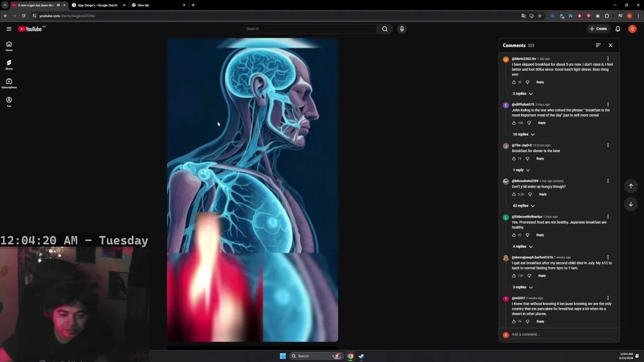Open the @The-JayD-B channel link
Screen dimensions: 644x362
(x=521, y=145)
